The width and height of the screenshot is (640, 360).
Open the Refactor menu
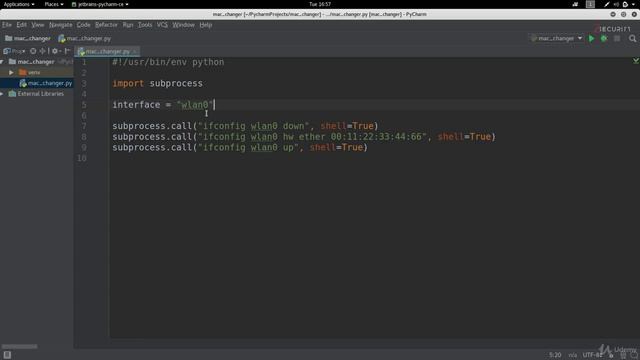[106, 25]
